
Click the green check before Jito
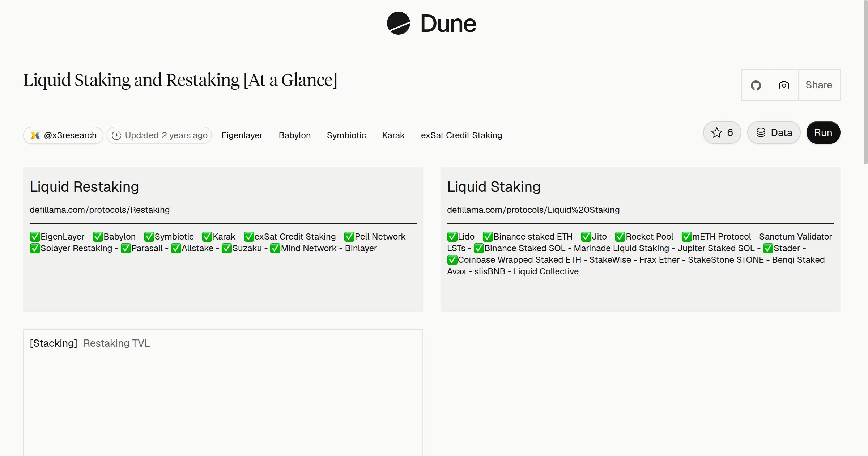tap(586, 237)
